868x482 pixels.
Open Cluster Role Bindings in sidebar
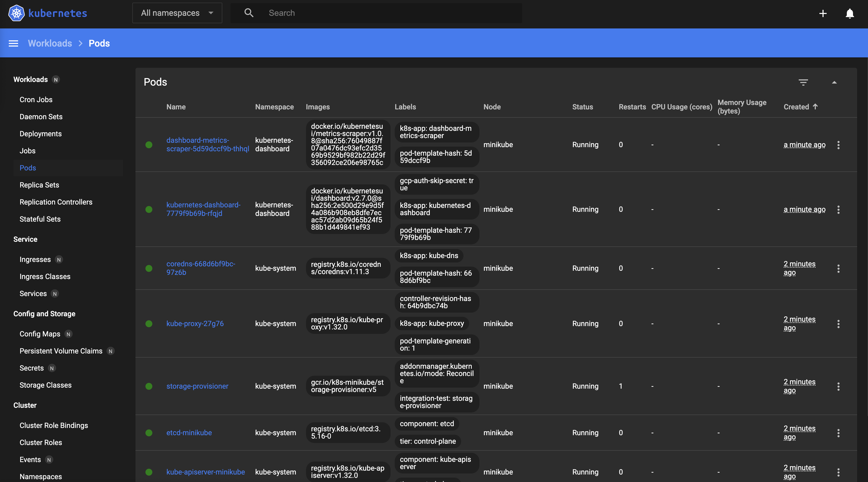tap(54, 425)
